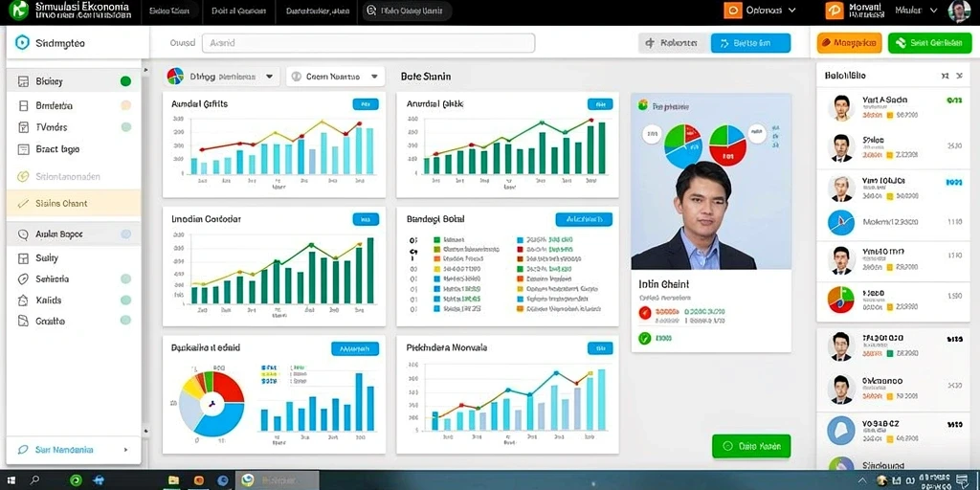This screenshot has width=980, height=490.
Task: Click the Bmdetra sidebar icon
Action: point(24,105)
